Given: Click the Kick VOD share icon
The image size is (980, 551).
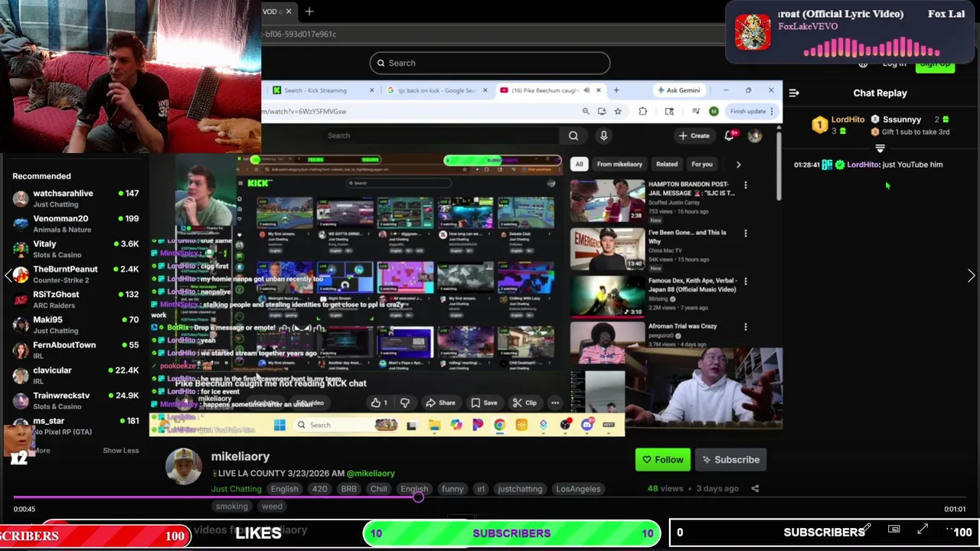Looking at the screenshot, I should (755, 488).
